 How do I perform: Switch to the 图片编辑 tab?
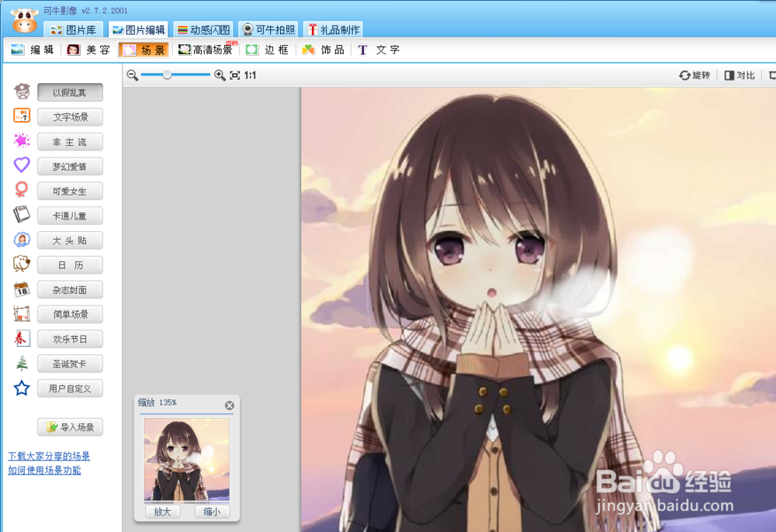pos(138,29)
